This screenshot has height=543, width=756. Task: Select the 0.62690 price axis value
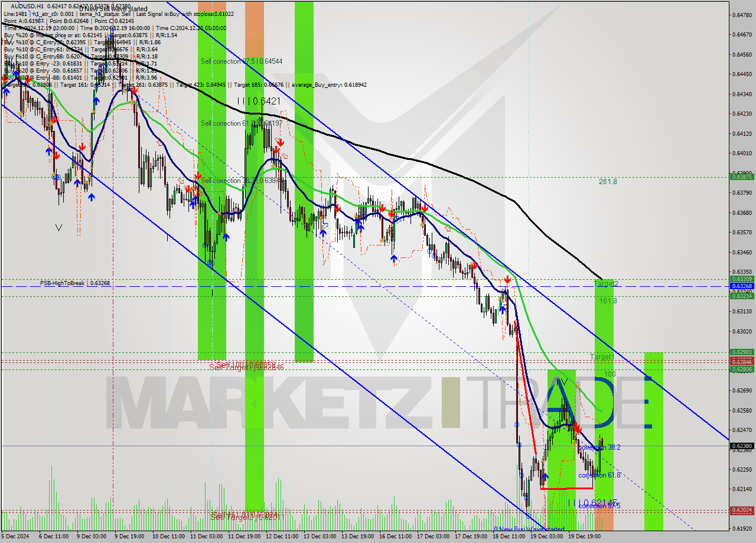742,391
